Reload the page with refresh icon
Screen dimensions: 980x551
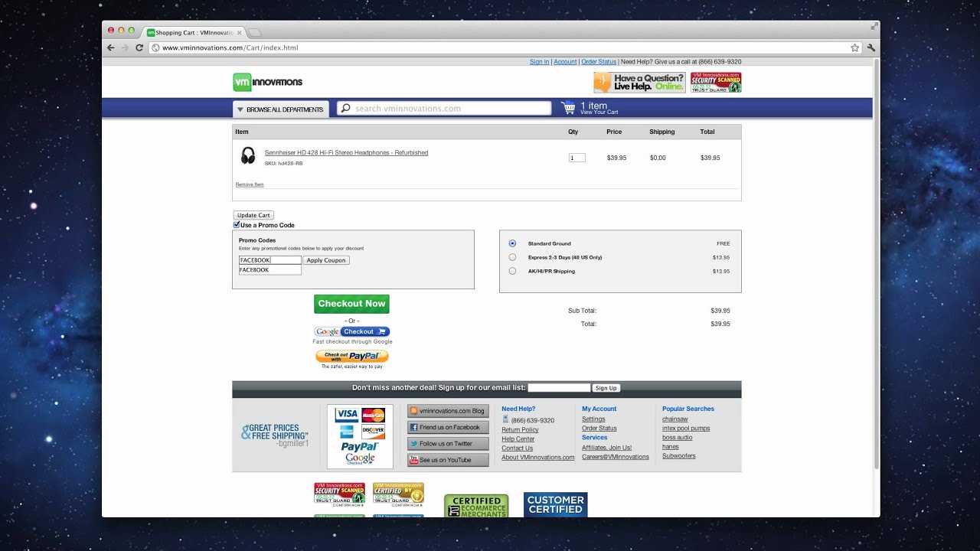(x=139, y=47)
